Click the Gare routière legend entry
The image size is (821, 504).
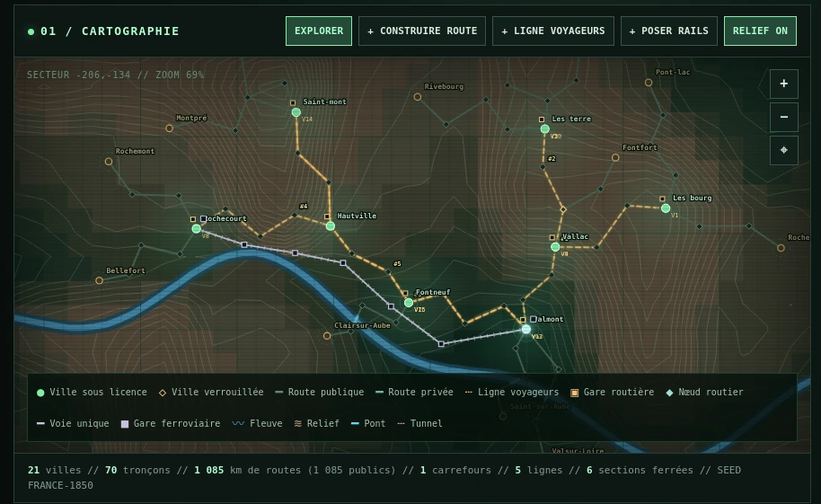pos(612,392)
